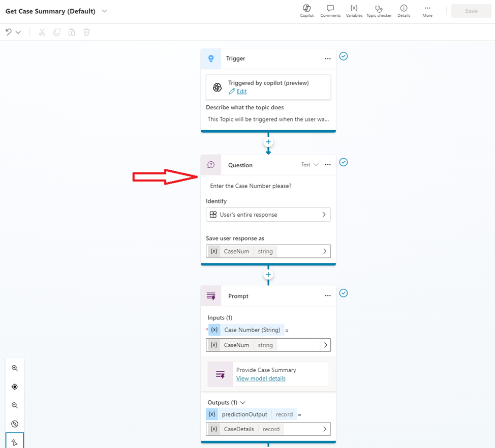The image size is (495, 448).
Task: Add node below the Trigger node
Action: coord(268,142)
